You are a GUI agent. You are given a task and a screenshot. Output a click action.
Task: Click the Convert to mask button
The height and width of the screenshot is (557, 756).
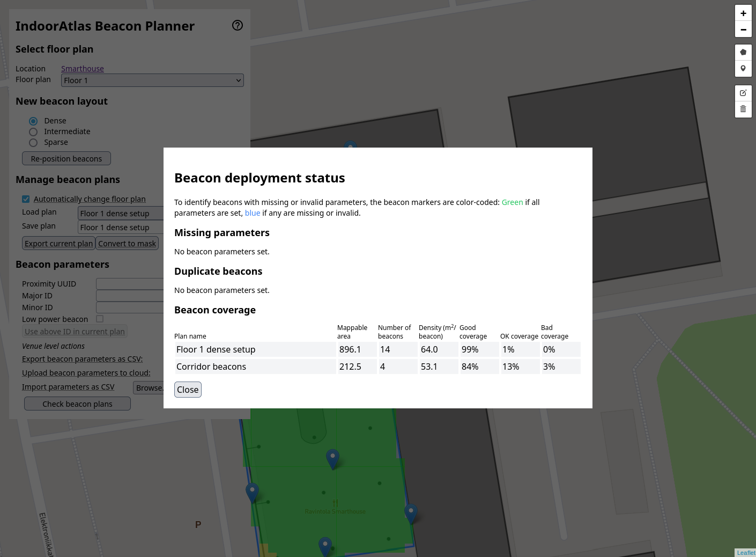[x=127, y=243]
